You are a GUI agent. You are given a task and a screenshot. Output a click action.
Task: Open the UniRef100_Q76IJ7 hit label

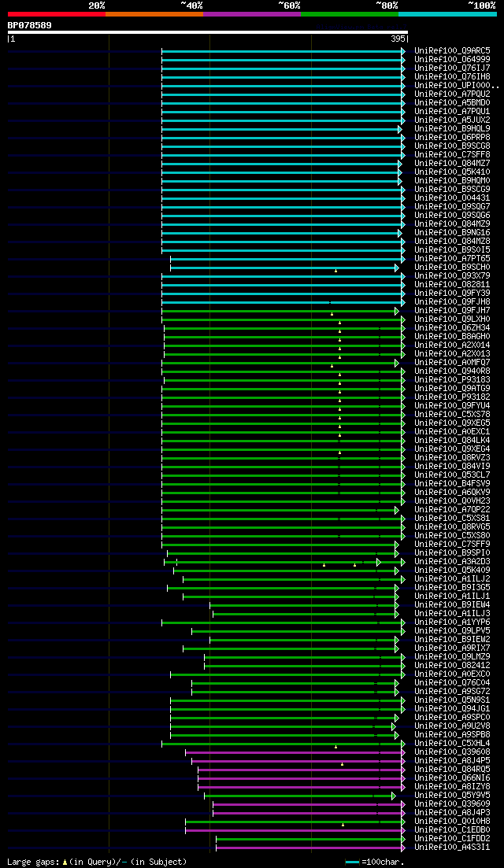[x=452, y=68]
